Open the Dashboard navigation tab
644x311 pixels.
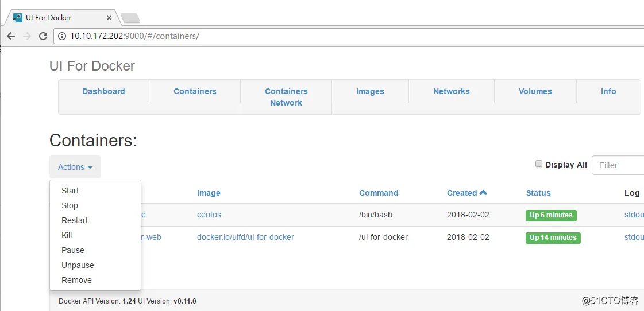click(x=103, y=91)
